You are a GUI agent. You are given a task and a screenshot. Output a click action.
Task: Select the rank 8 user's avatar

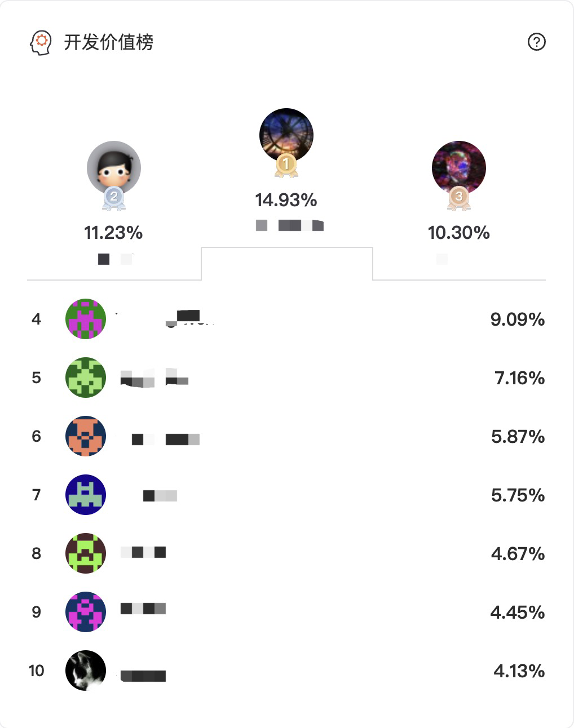(86, 553)
